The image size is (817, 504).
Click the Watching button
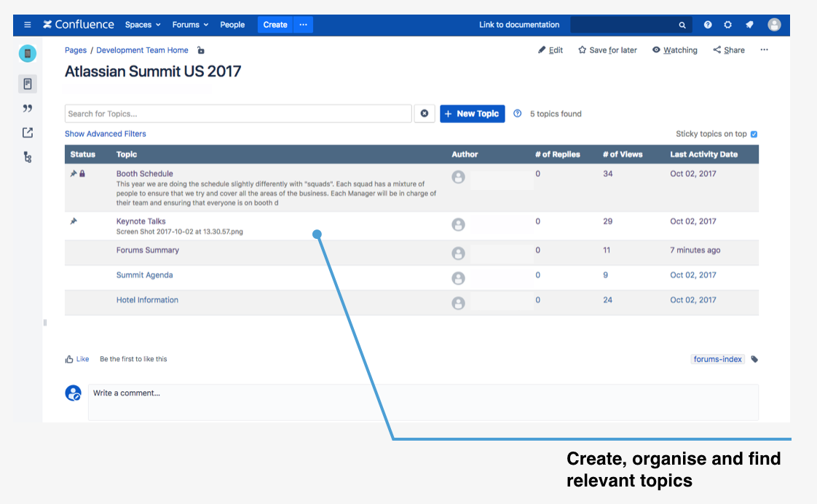click(674, 50)
